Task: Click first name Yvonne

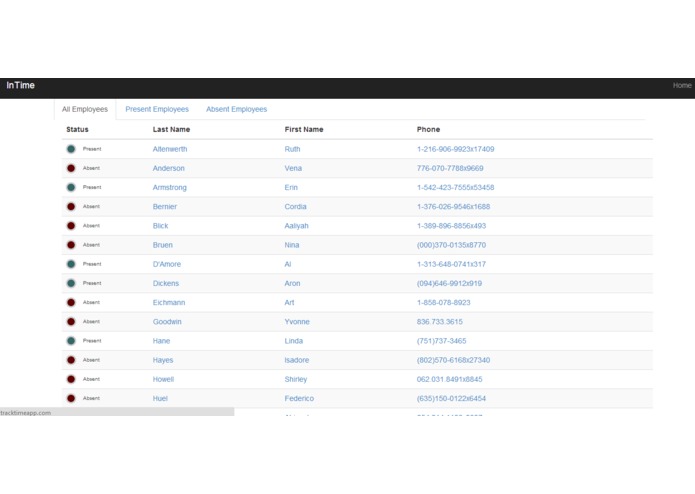Action: (x=297, y=322)
